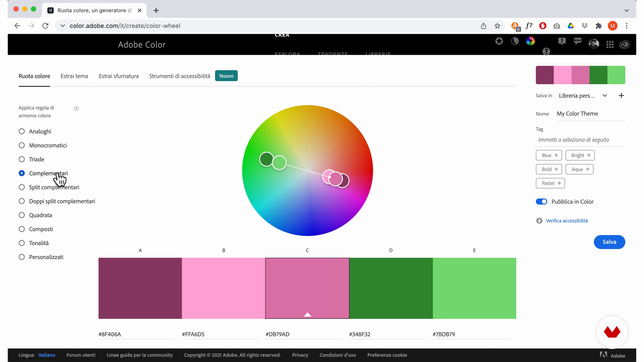Open the camera screenshot extension icon
Screen dimensions: 644x362
557,26
